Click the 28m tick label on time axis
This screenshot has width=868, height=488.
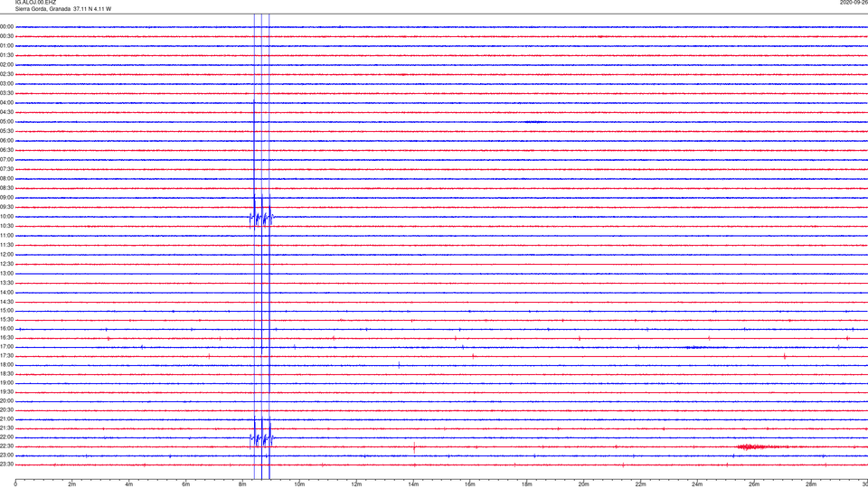click(811, 484)
